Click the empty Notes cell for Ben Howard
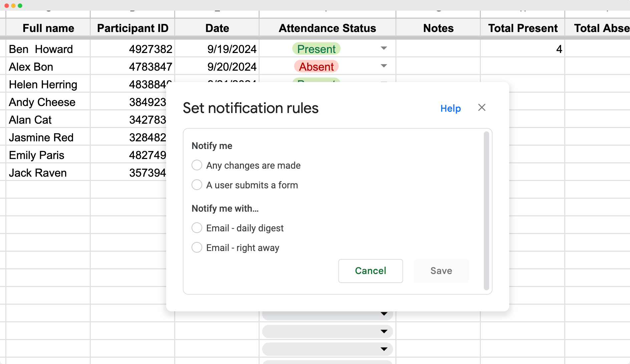This screenshot has width=630, height=364. (438, 49)
